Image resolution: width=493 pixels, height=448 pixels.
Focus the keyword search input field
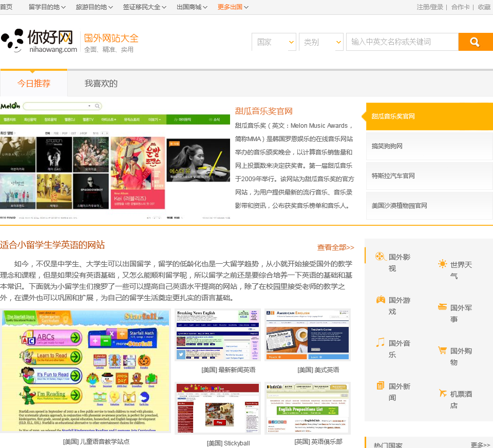click(x=402, y=42)
